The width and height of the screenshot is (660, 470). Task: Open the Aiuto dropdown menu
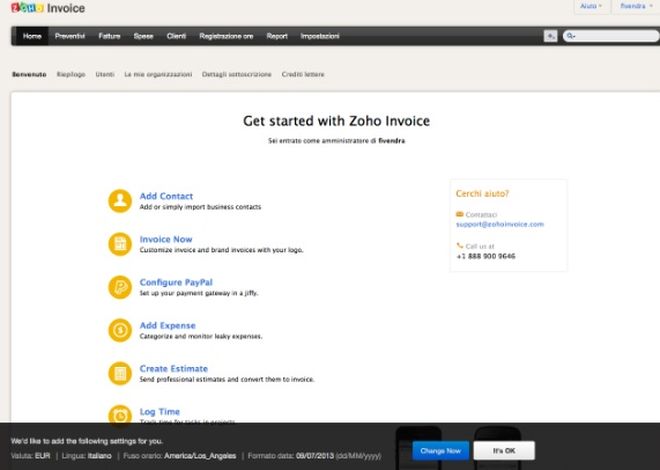[x=591, y=6]
